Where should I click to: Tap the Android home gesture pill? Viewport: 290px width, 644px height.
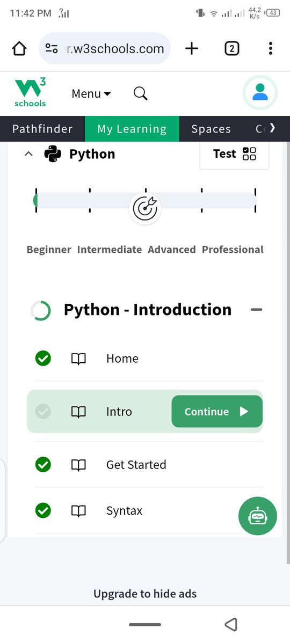[x=145, y=625]
